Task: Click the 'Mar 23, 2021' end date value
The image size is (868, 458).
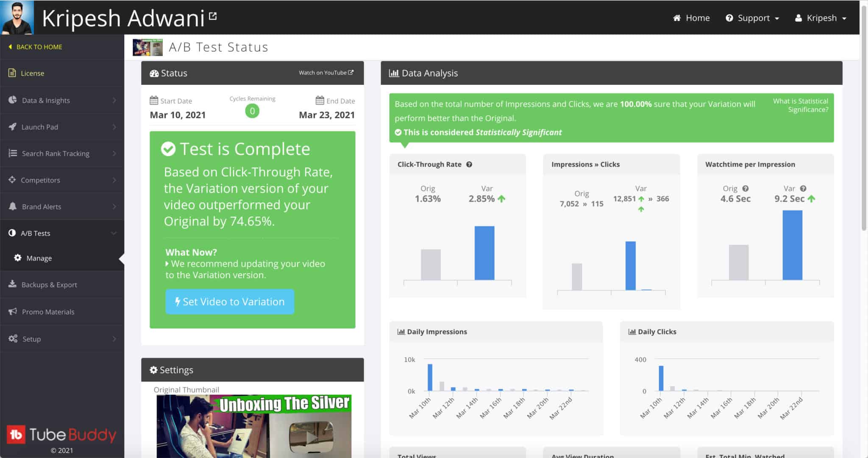Action: click(327, 115)
